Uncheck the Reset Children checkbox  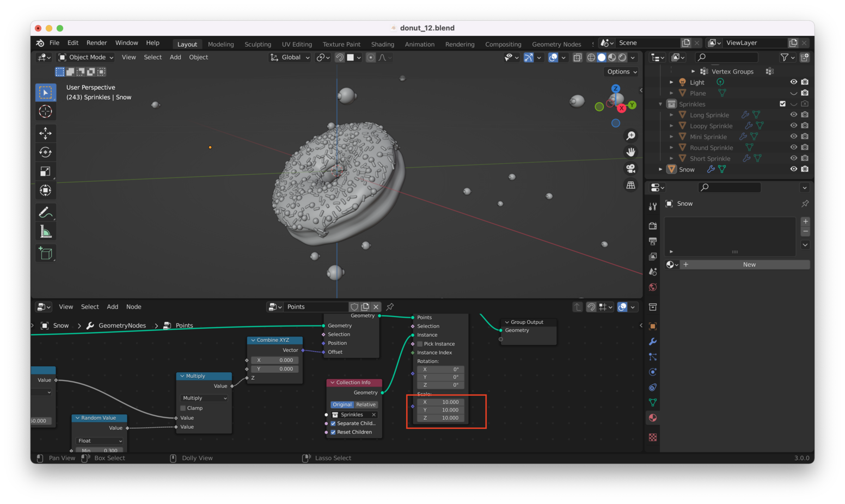click(333, 432)
